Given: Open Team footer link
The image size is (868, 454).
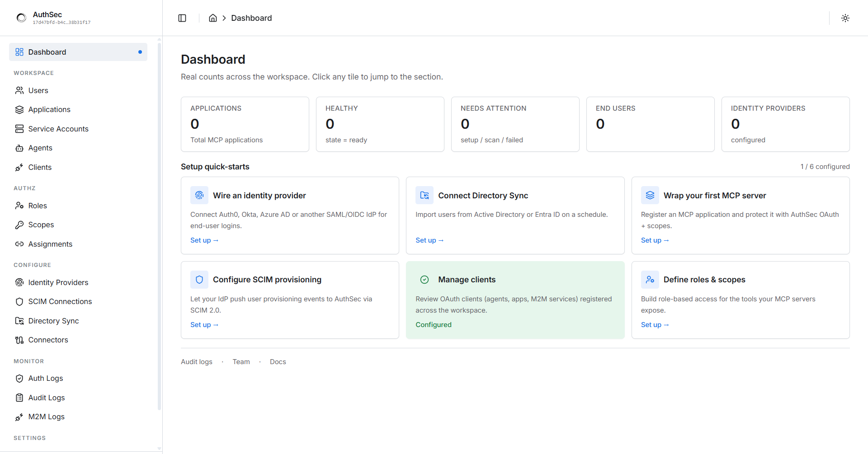Looking at the screenshot, I should tap(241, 362).
